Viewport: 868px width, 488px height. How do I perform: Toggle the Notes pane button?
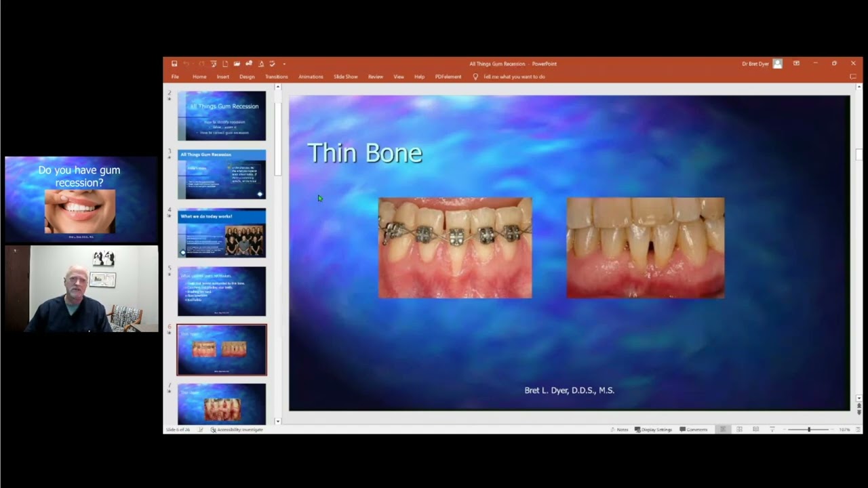(x=619, y=430)
